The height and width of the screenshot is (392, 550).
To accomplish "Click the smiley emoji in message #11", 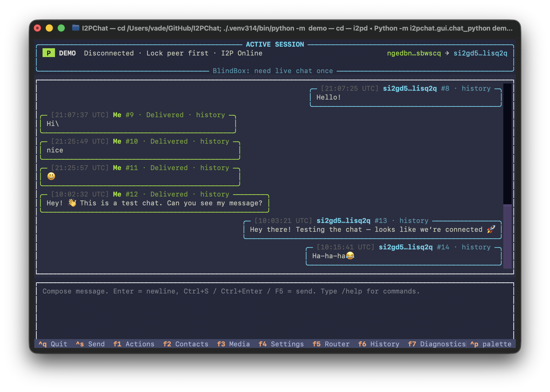I will click(x=51, y=176).
